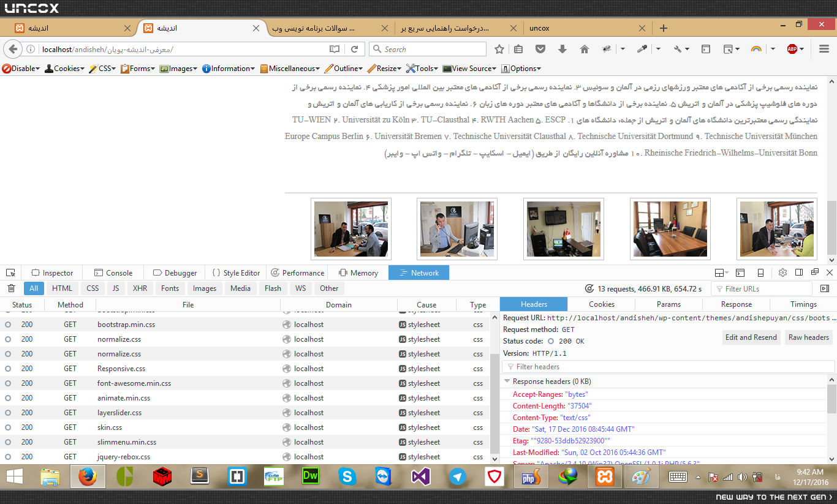Sort requests by the Domain column

tap(339, 304)
